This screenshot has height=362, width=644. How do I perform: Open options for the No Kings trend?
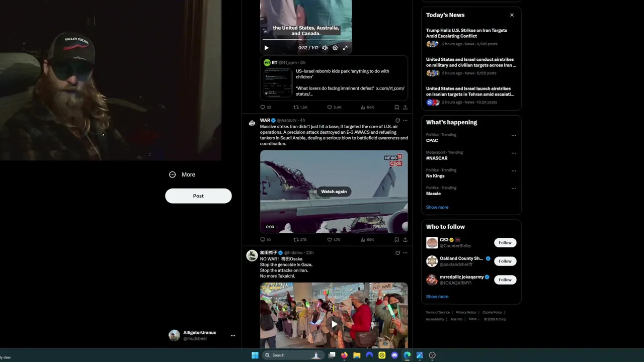click(x=514, y=170)
